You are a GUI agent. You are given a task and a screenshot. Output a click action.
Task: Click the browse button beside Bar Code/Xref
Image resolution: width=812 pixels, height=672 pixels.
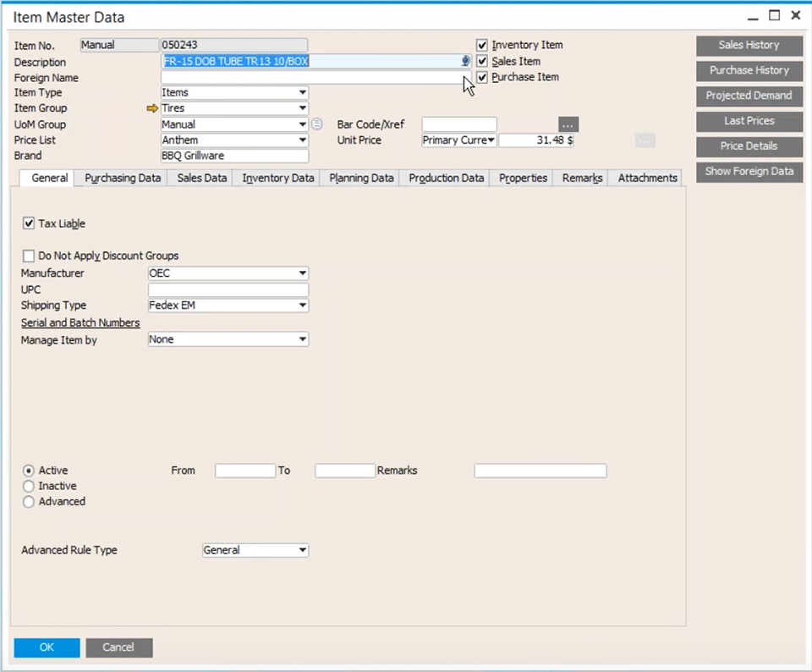(x=567, y=124)
